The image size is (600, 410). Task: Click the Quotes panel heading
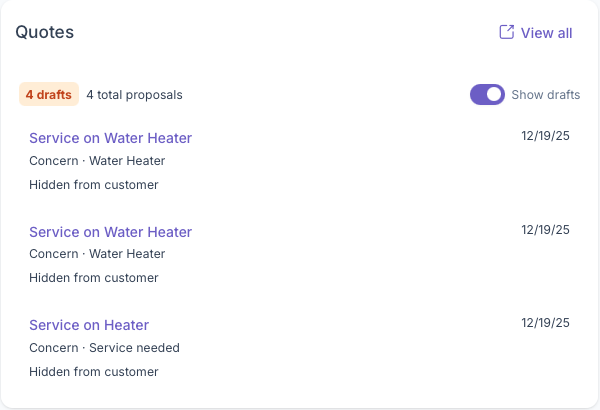click(45, 32)
